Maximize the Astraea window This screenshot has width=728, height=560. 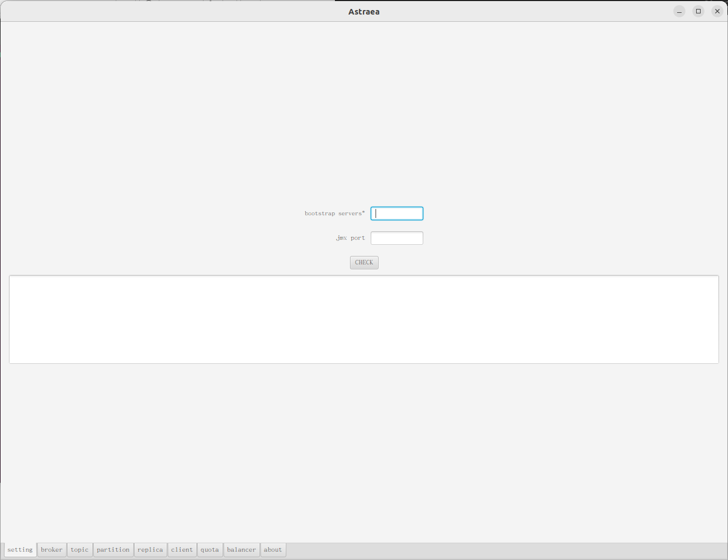pyautogui.click(x=698, y=11)
